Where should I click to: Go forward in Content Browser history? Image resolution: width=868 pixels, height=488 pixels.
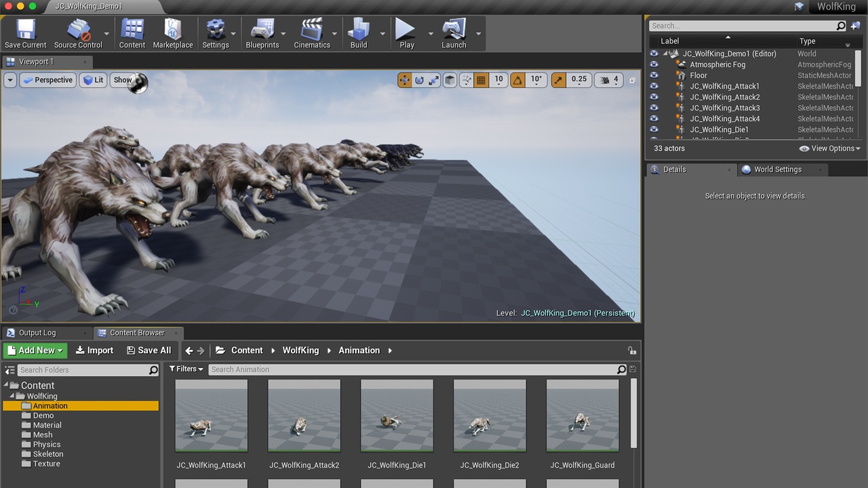[201, 350]
